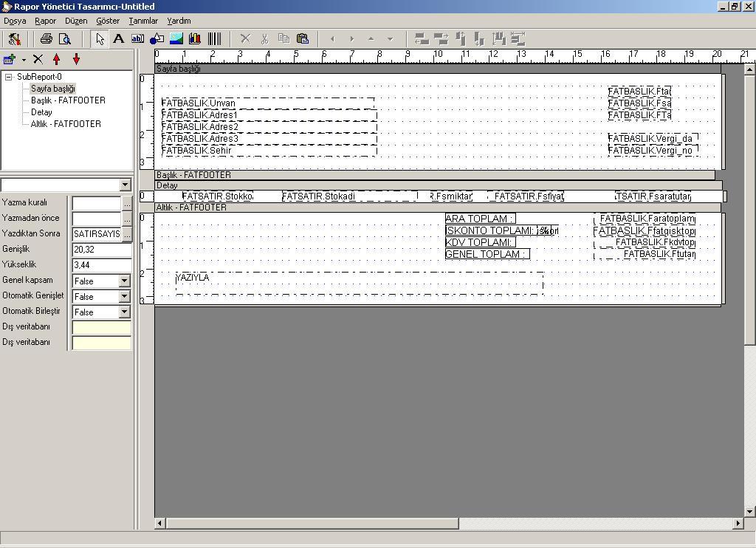756x548 pixels.
Task: Delete the selected section with X icon
Action: coord(38,59)
